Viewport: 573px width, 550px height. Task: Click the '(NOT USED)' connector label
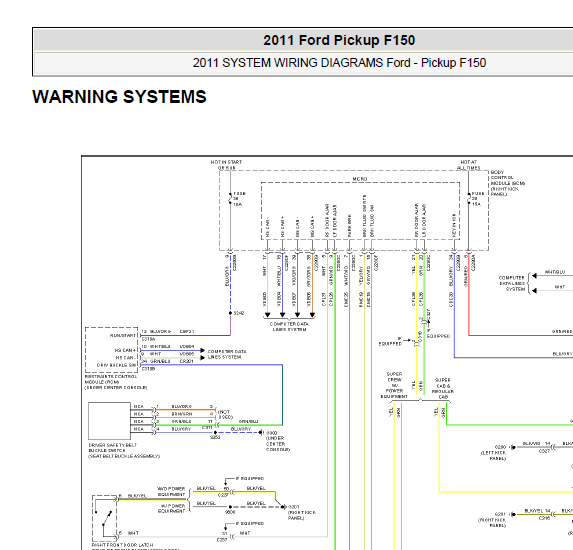[225, 414]
